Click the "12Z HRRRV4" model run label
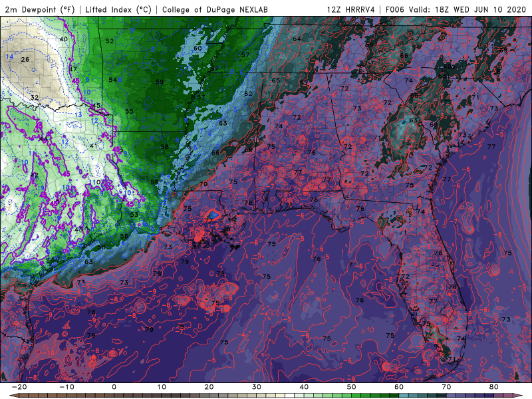 [351, 10]
